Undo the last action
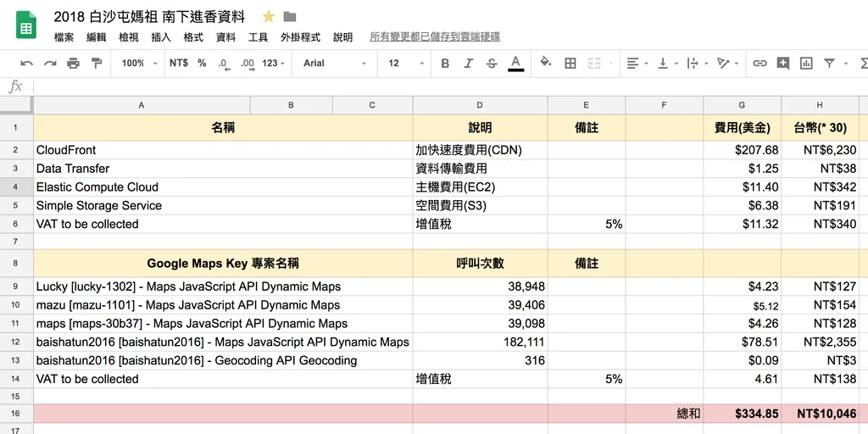This screenshot has width=868, height=434. (x=26, y=63)
